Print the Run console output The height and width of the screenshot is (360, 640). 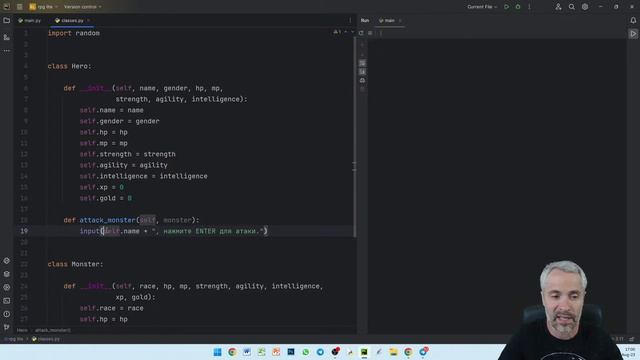click(x=362, y=80)
